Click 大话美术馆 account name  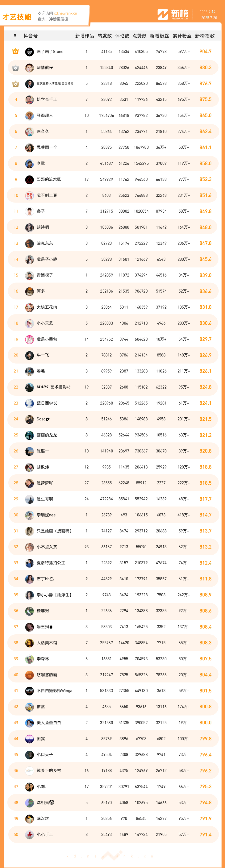(47, 643)
